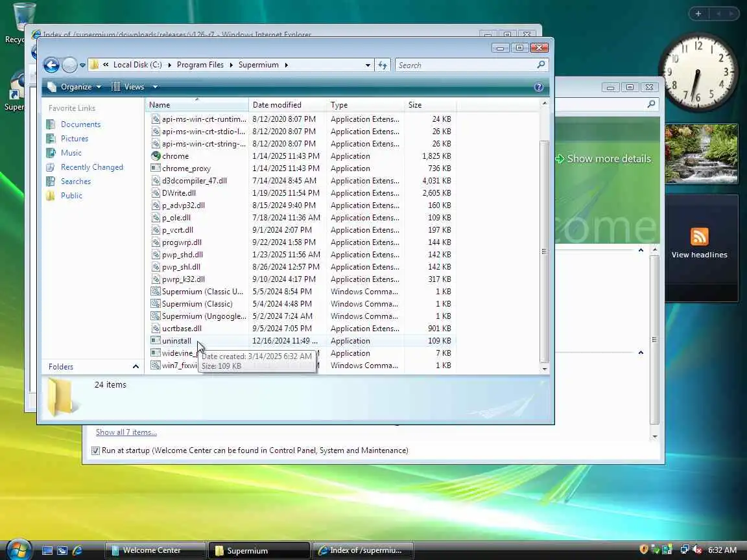747x560 pixels.
Task: Click the muted volume tray icon
Action: pyautogui.click(x=698, y=550)
